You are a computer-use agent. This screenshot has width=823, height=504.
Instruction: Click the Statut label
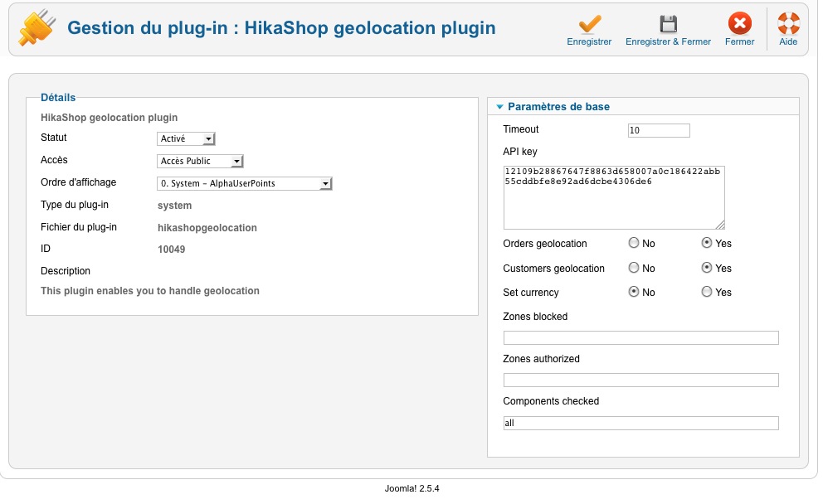[x=54, y=138]
